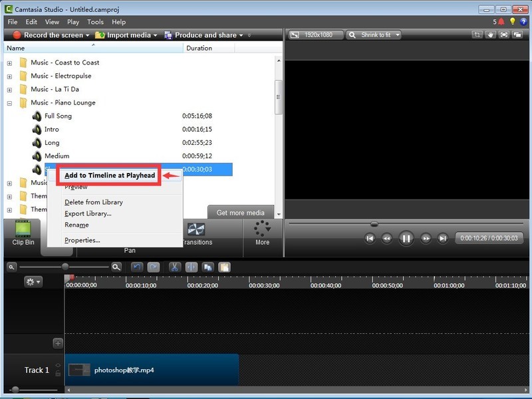Image resolution: width=532 pixels, height=399 pixels.
Task: Switch to the Clip Bin tab
Action: coord(23,236)
